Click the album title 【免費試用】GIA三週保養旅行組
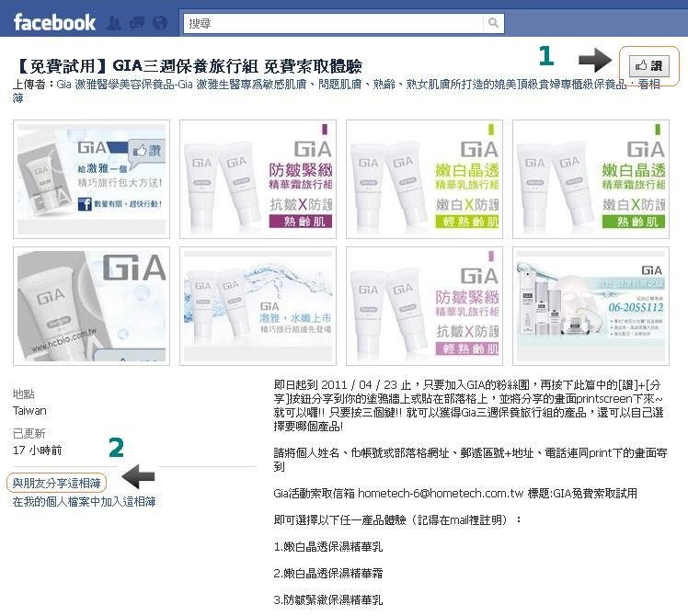Screen dimensions: 688x616 point(188,66)
